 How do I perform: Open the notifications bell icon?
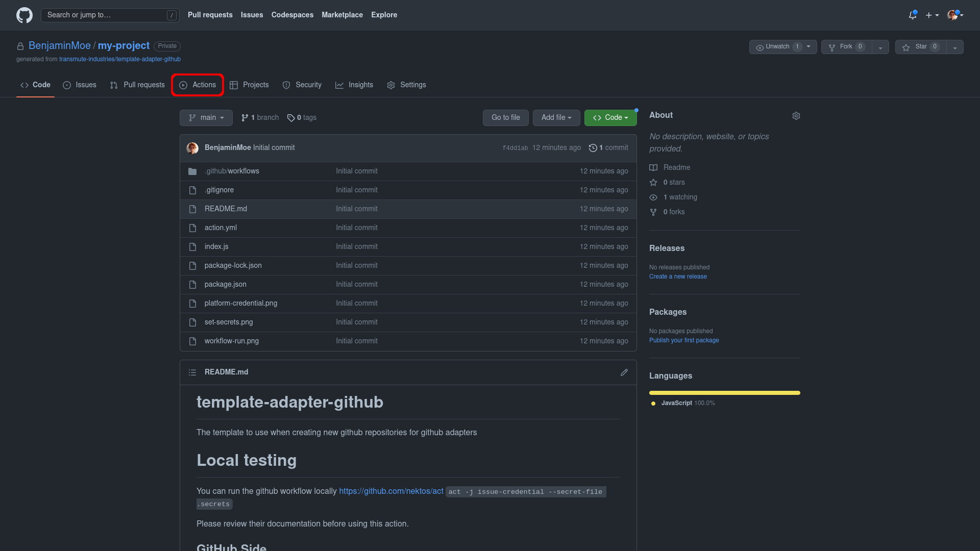913,15
